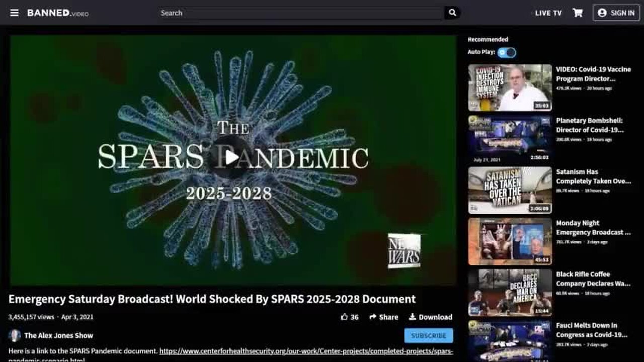Open Satanism Vatican video thumbnail

tap(510, 190)
